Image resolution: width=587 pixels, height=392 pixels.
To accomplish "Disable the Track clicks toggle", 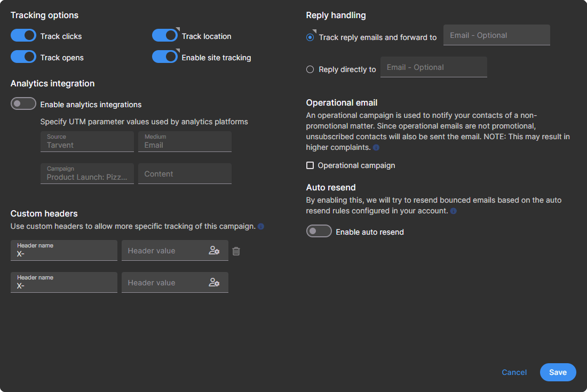I will click(x=23, y=36).
